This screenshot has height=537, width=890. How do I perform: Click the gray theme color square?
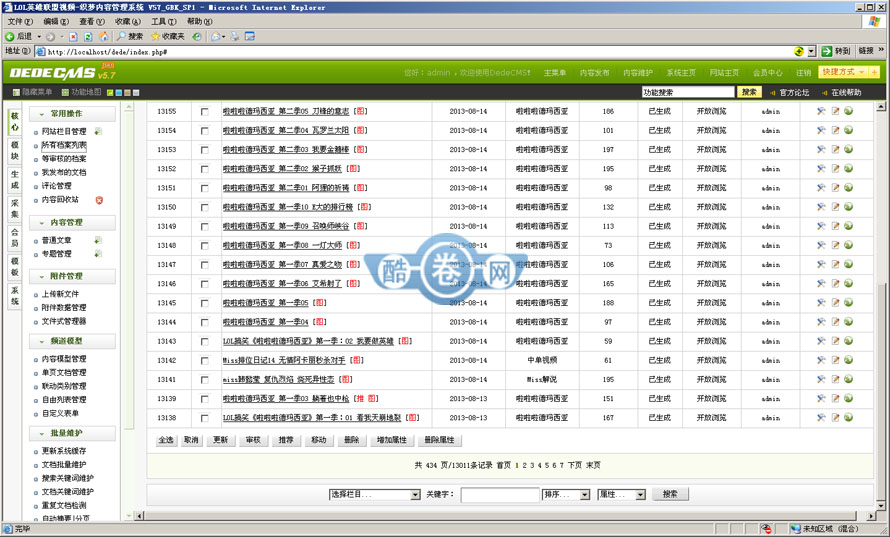(x=136, y=93)
